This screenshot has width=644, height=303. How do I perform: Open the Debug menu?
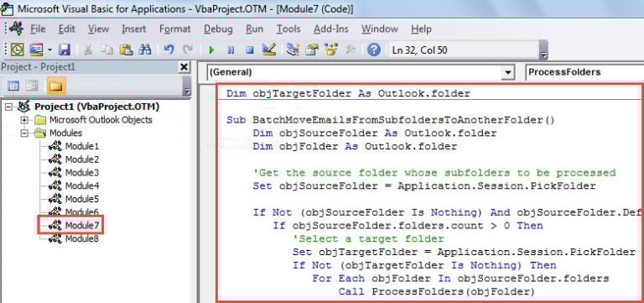click(x=218, y=29)
